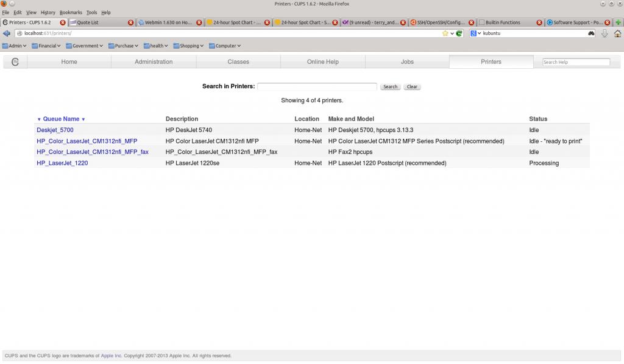Bookmark this page with the star icon
The height and width of the screenshot is (364, 624).
coord(445,33)
